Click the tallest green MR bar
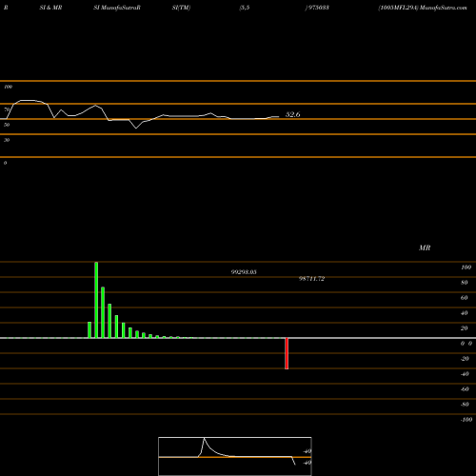The width and height of the screenshot is (476, 476). 96,300
